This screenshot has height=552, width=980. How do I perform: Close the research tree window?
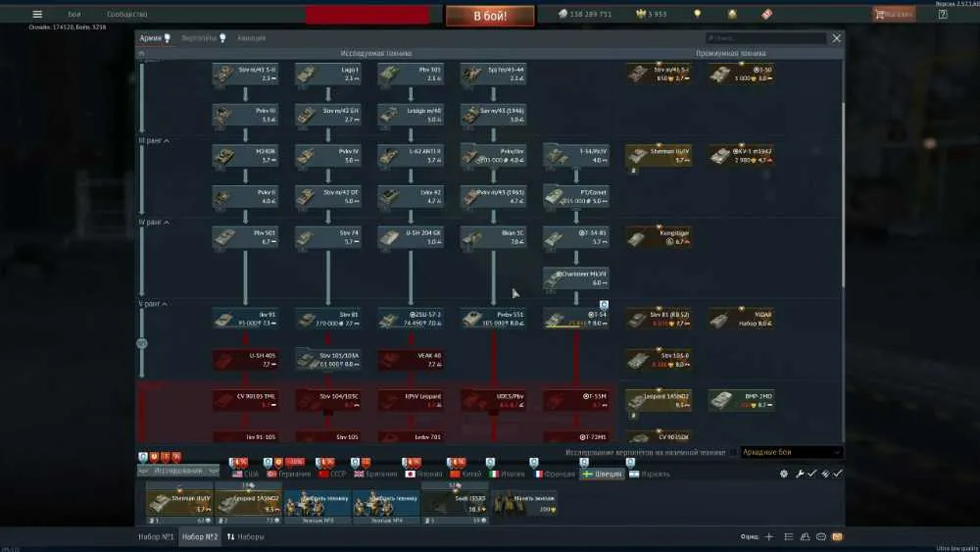click(836, 38)
